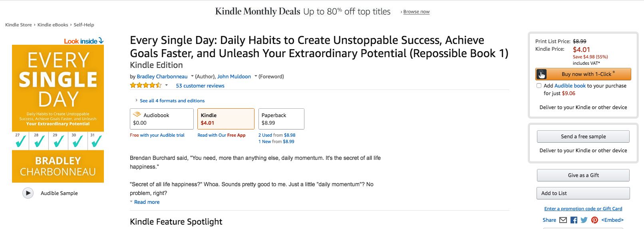
Task: Click Send a free sample button
Action: pos(583,136)
